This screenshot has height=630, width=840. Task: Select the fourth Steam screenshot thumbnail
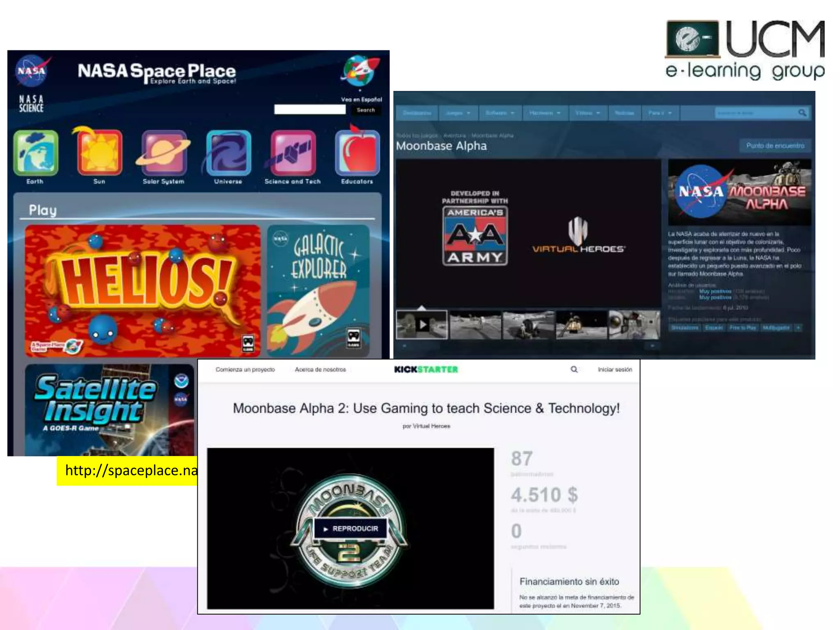point(581,324)
